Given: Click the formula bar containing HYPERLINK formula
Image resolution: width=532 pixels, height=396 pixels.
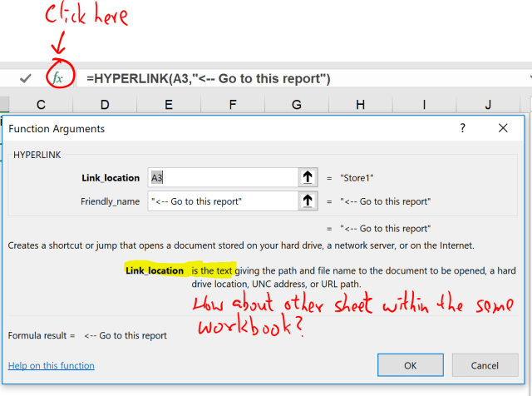Looking at the screenshot, I should click(x=302, y=78).
